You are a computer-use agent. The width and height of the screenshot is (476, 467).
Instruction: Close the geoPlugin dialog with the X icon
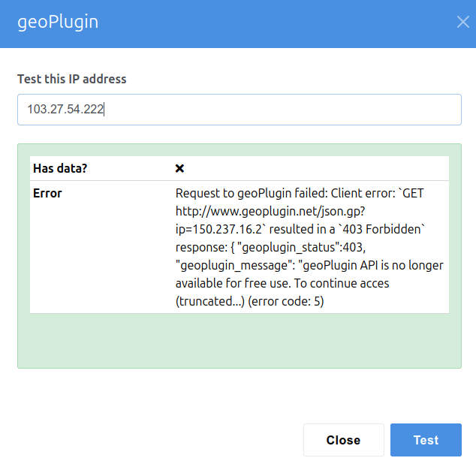point(462,22)
